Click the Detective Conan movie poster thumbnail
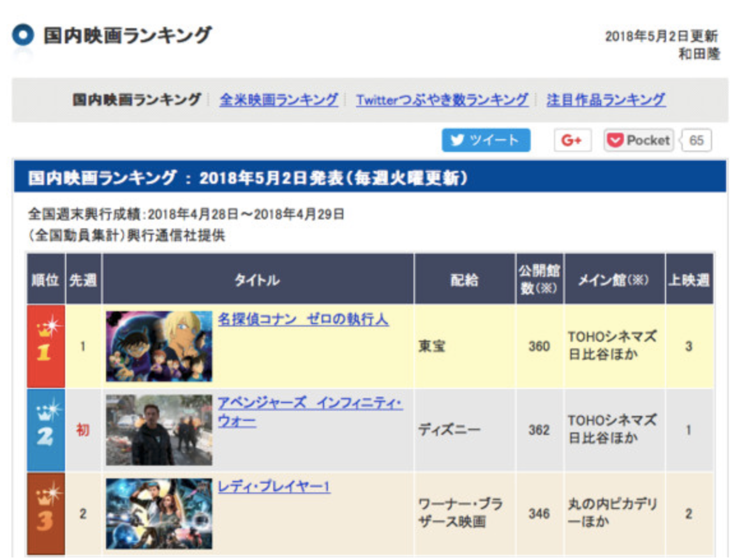 click(x=159, y=346)
